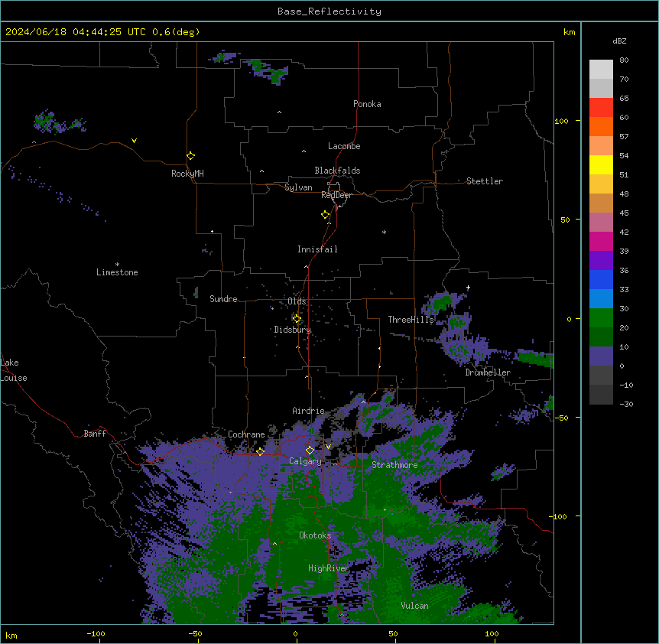
Task: Click the ThreeHills label
Action: click(x=411, y=320)
